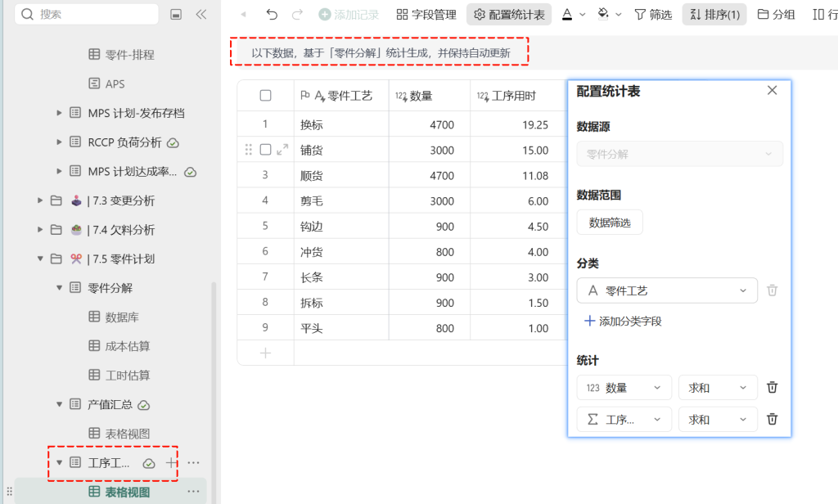Click sync status icon beside RCCP 负荷分析
This screenshot has height=504, width=838.
coord(173,142)
